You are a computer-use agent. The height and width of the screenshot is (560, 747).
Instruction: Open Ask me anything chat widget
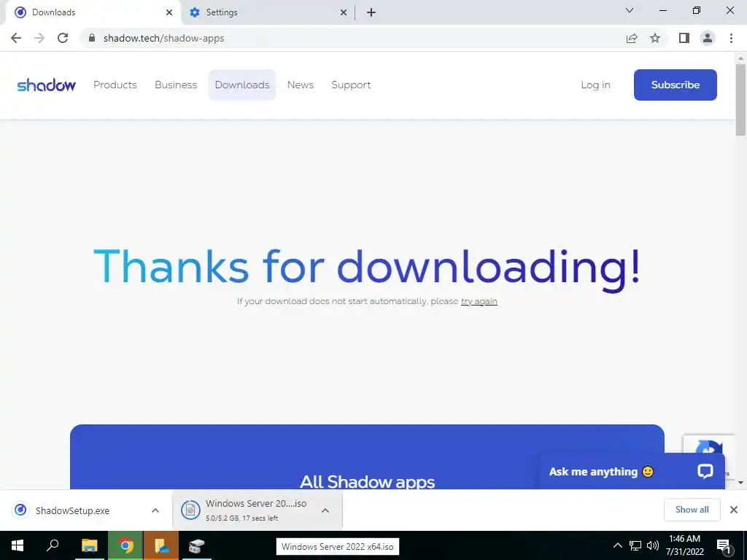[x=632, y=472]
